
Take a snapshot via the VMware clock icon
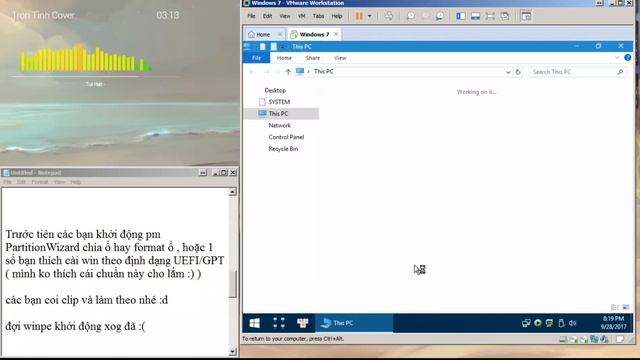tap(411, 16)
